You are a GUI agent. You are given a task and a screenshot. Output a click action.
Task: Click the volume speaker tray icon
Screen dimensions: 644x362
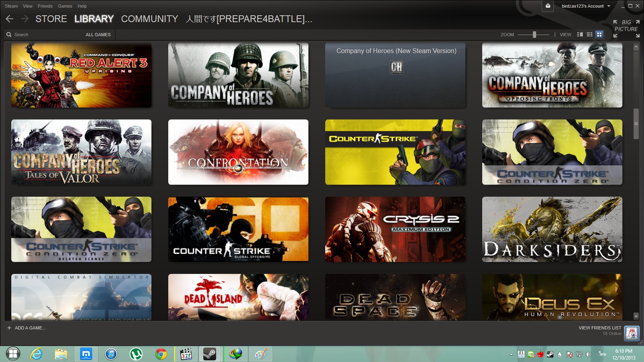point(588,354)
